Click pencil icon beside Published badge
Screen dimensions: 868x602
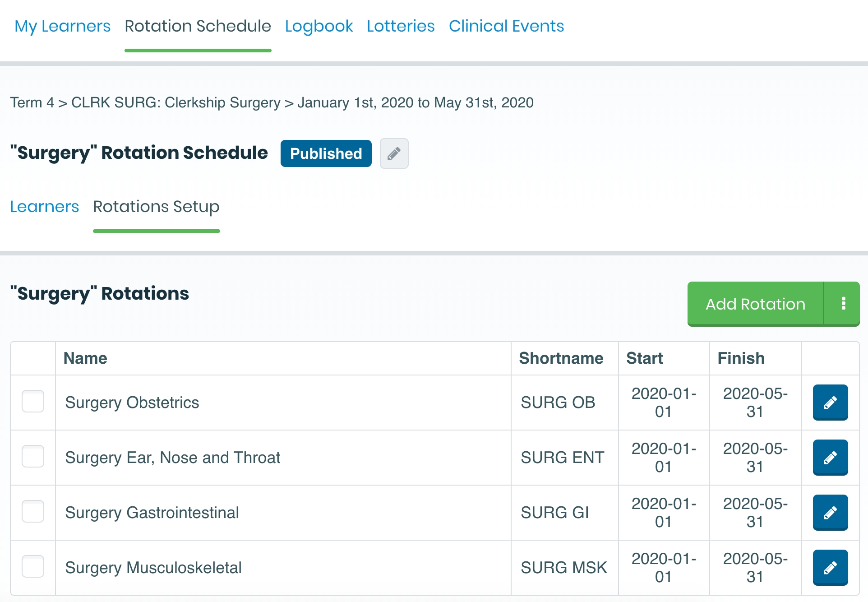pyautogui.click(x=394, y=153)
